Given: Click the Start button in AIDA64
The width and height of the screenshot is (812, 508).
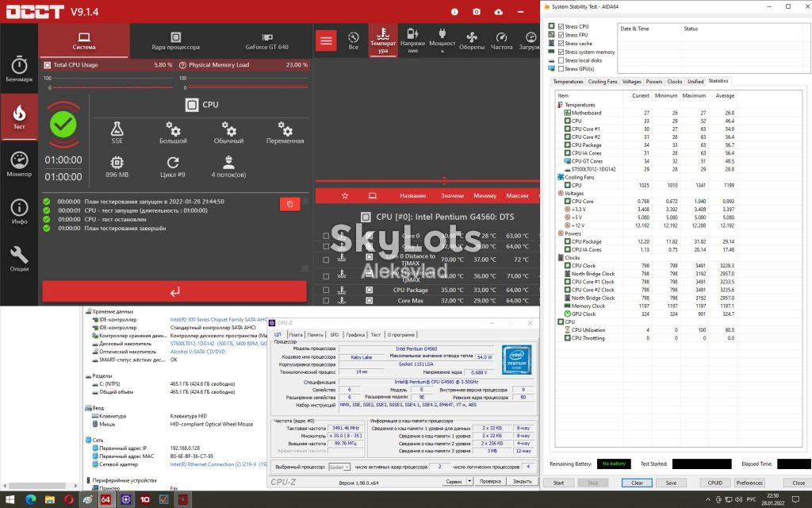Looking at the screenshot, I should (x=558, y=483).
